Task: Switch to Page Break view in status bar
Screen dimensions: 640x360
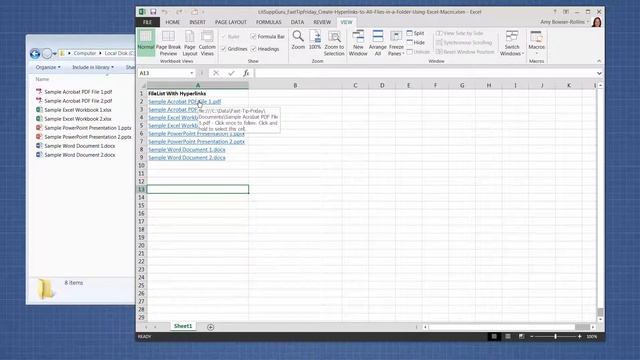Action: click(522, 336)
